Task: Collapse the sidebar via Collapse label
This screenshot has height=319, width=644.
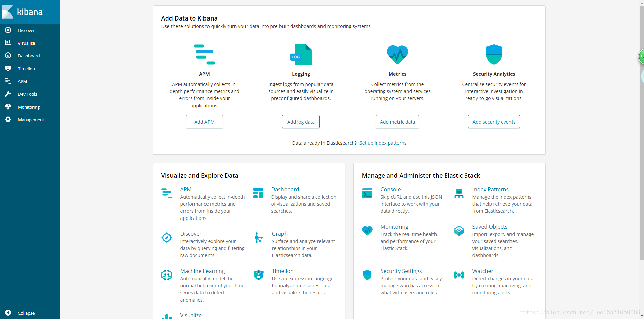Action: pos(26,313)
